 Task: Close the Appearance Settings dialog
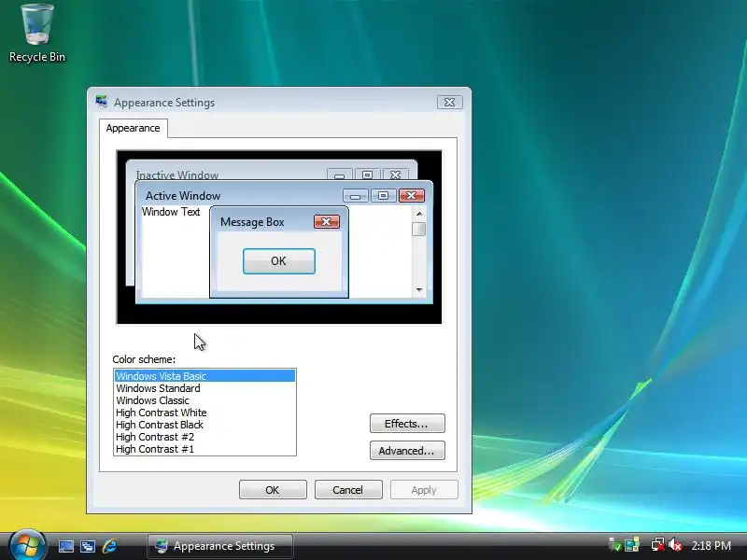coord(449,103)
